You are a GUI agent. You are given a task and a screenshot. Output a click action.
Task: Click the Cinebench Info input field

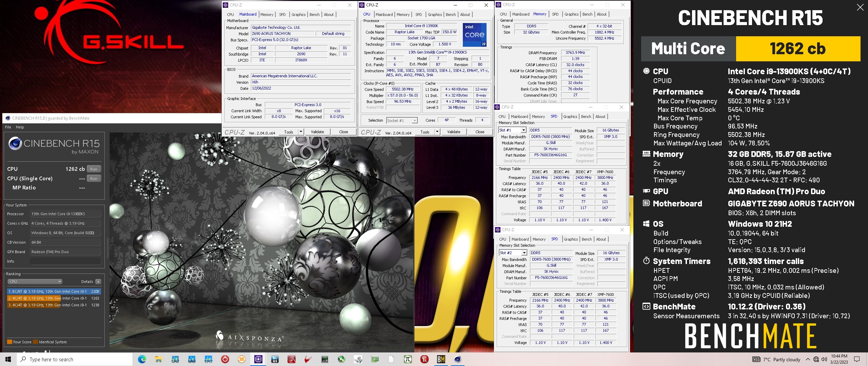point(65,261)
